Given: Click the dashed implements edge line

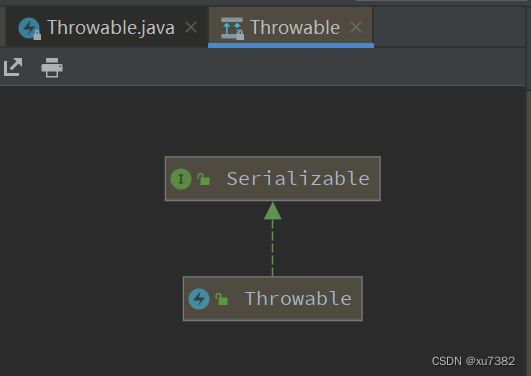Looking at the screenshot, I should [273, 248].
